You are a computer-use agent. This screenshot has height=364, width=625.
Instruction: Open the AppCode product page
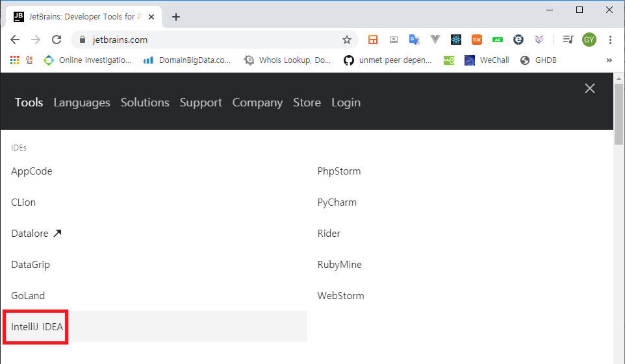[x=31, y=171]
